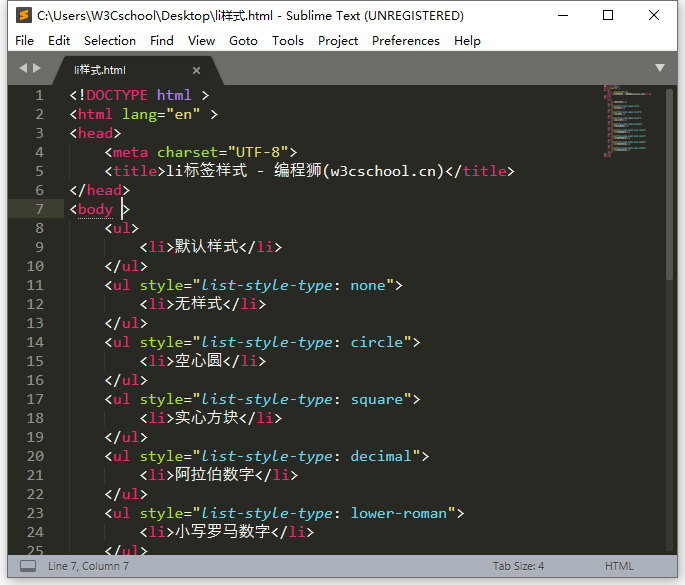Screen dimensions: 685x585
Task: Open the Preferences menu
Action: pos(405,41)
